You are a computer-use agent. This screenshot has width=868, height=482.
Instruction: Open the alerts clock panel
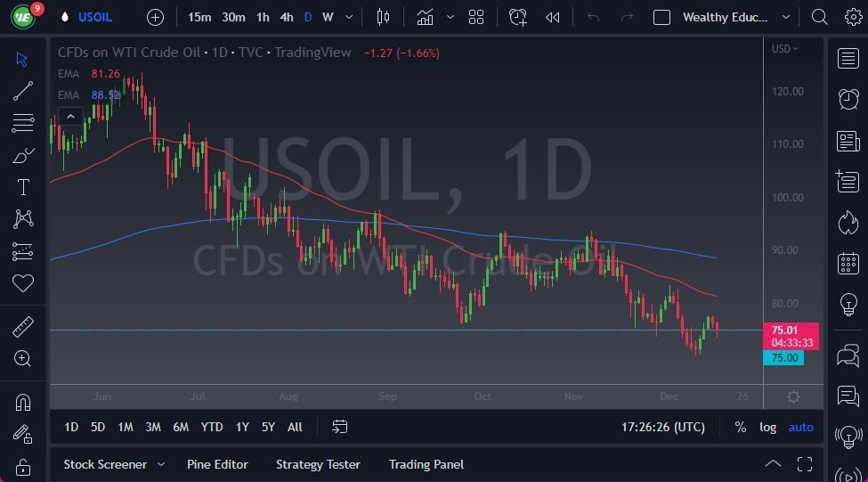point(848,99)
